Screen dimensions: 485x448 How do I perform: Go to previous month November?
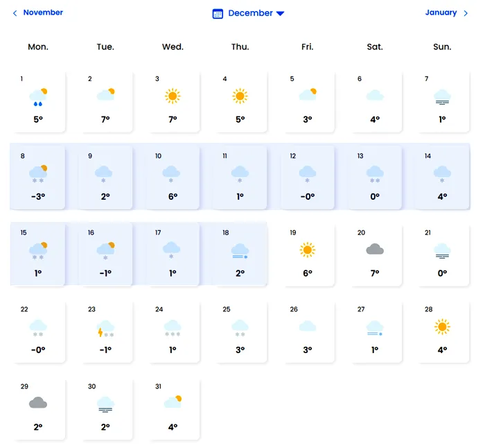click(x=43, y=12)
